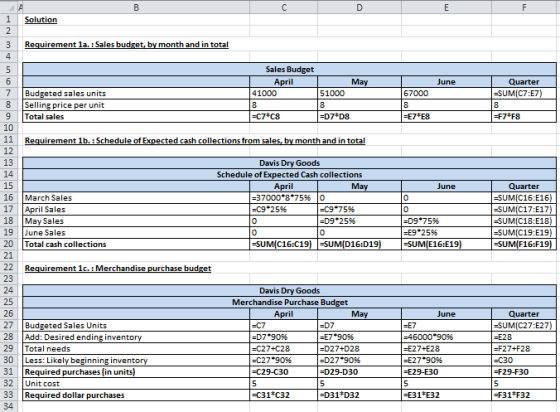Viewport: 560px width, 412px height.
Task: Click 'Budgeted sales units' label cell
Action: (x=136, y=93)
